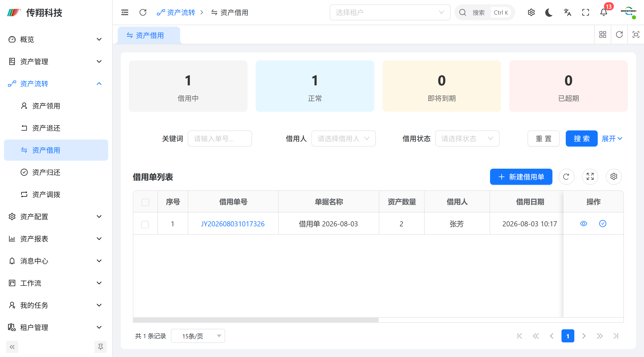Expand the 工作流 menu
The width and height of the screenshot is (644, 357).
click(56, 283)
